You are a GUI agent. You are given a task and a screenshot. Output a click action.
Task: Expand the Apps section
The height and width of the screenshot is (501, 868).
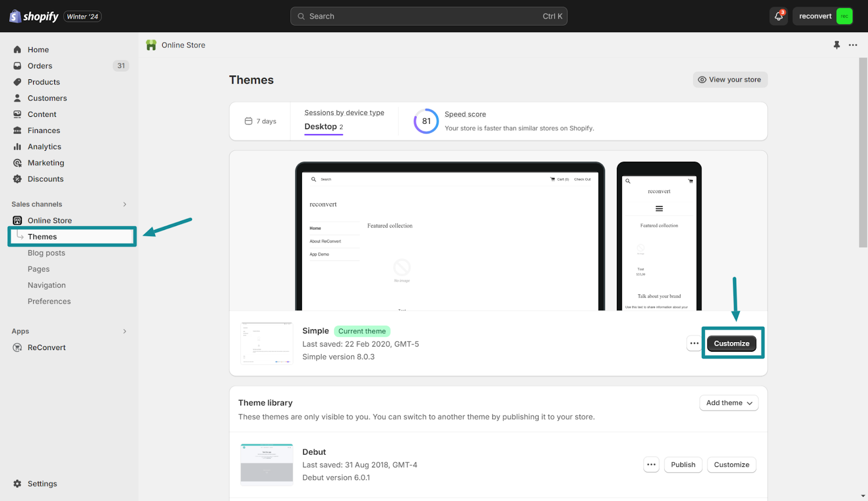point(125,331)
